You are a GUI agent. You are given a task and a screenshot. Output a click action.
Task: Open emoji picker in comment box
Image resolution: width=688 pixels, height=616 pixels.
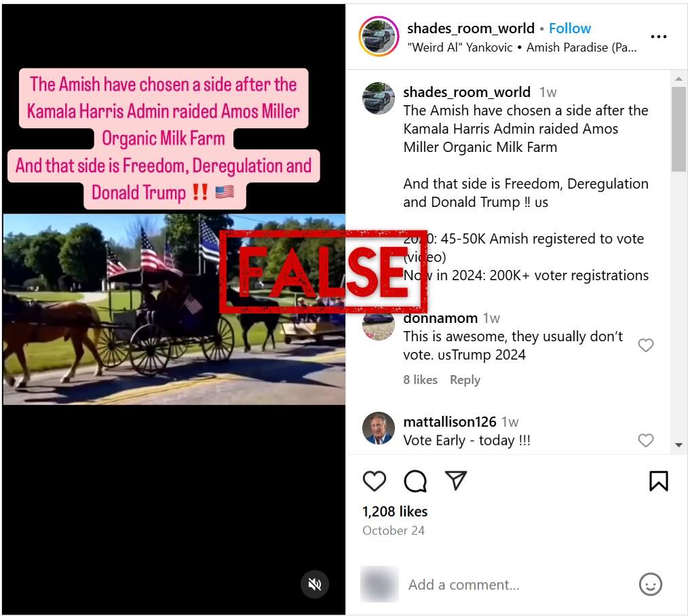[x=650, y=584]
